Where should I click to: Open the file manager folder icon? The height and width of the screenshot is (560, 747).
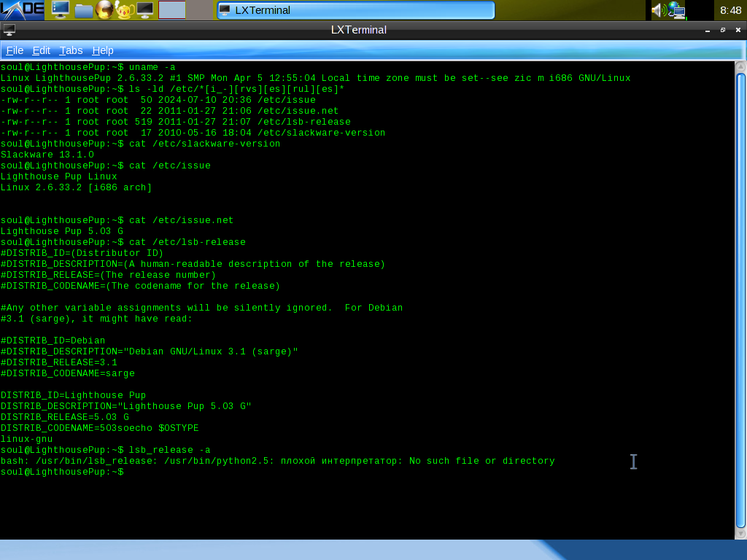point(83,10)
